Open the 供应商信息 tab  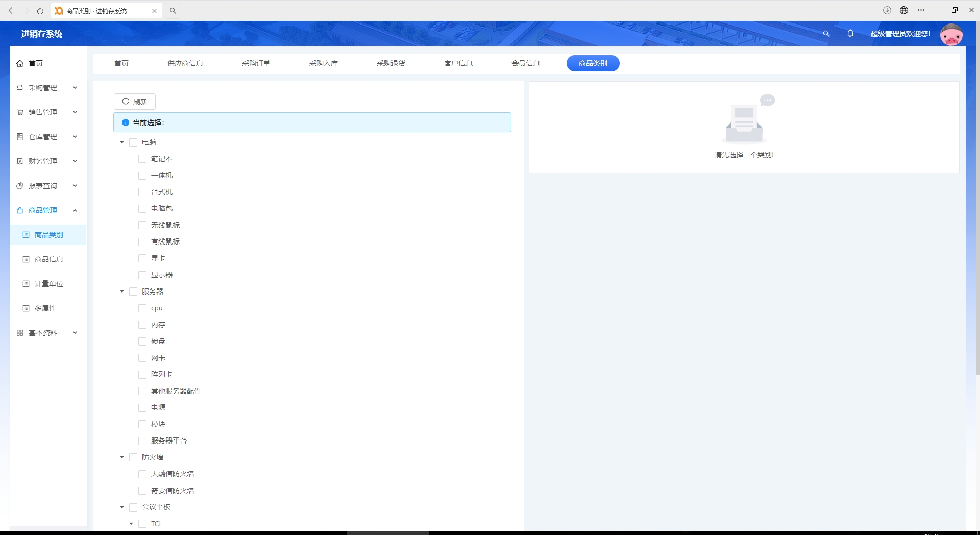click(185, 63)
